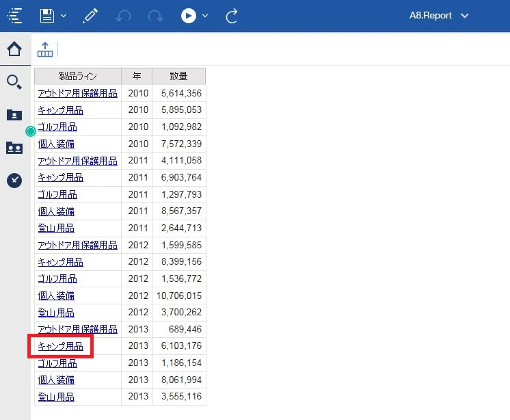Select quantity cell 10,706,015
Image resolution: width=510 pixels, height=420 pixels.
(179, 296)
